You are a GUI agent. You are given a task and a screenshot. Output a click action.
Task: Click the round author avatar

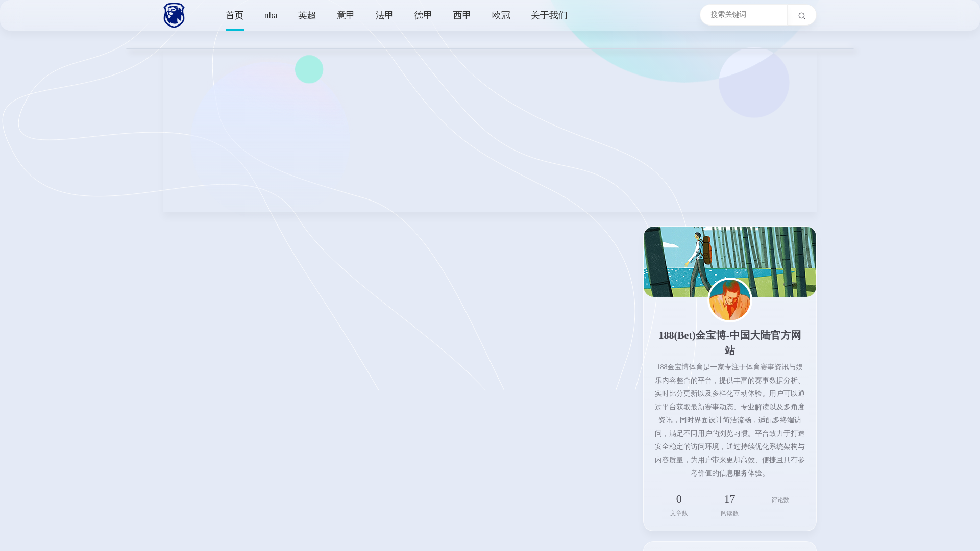coord(730,300)
